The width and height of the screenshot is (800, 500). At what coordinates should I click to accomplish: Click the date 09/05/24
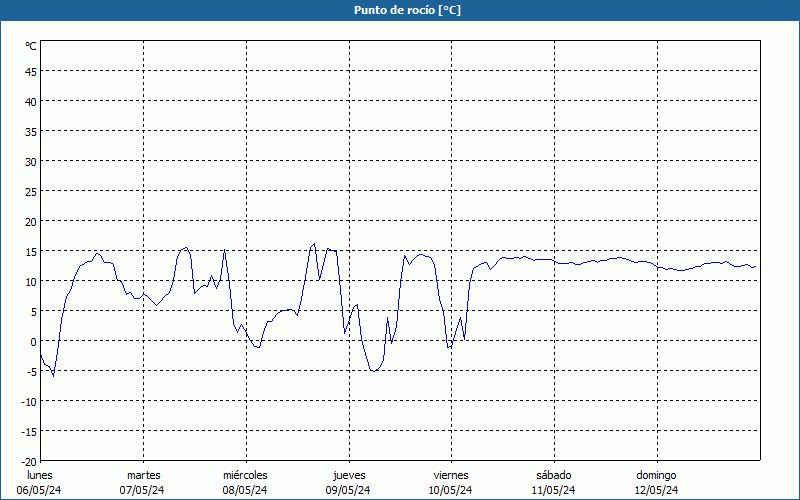click(348, 490)
